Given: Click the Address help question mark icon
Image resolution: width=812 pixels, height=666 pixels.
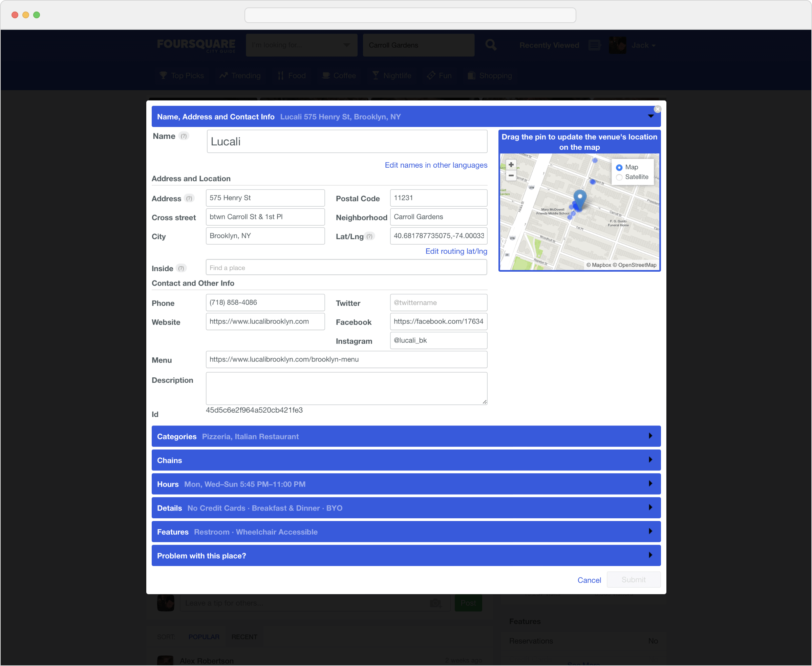Looking at the screenshot, I should tap(189, 198).
